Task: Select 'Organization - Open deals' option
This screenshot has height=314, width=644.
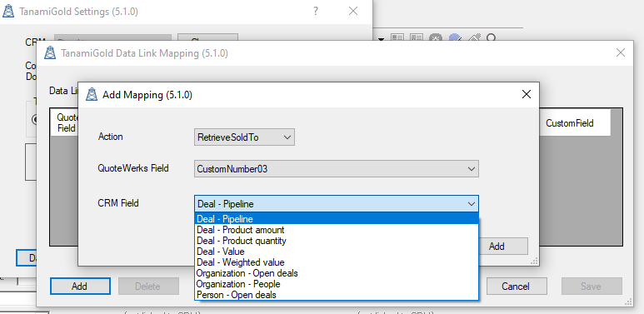Action: tap(337, 273)
